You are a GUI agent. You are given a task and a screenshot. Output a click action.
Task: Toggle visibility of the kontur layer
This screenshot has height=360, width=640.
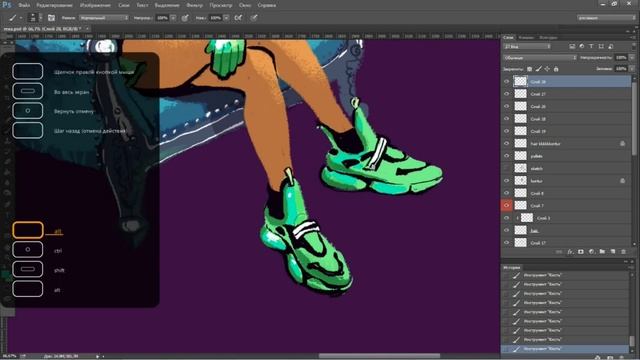click(x=507, y=180)
